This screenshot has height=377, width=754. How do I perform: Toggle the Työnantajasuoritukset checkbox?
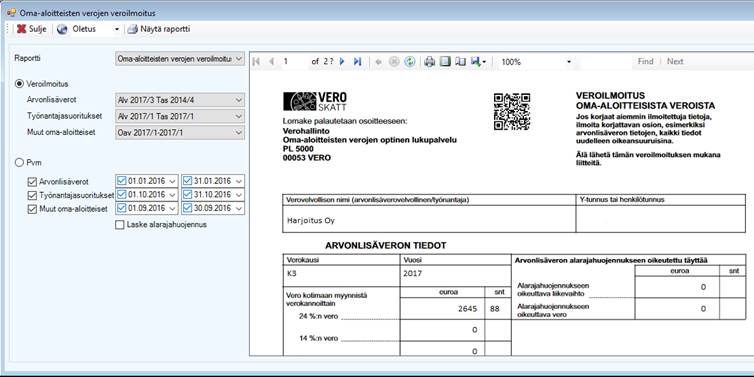tap(32, 195)
